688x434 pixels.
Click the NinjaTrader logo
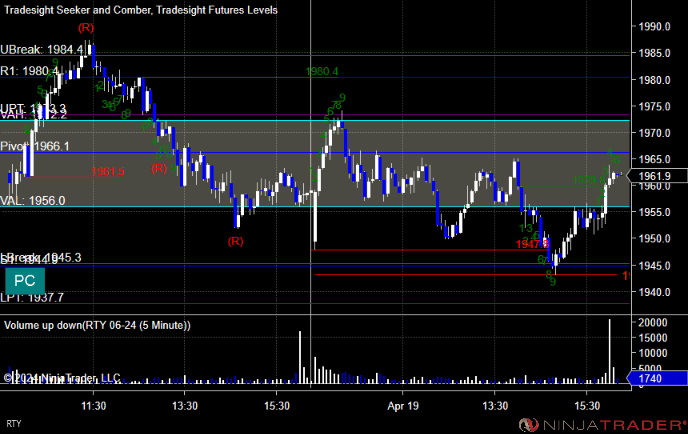tap(602, 424)
